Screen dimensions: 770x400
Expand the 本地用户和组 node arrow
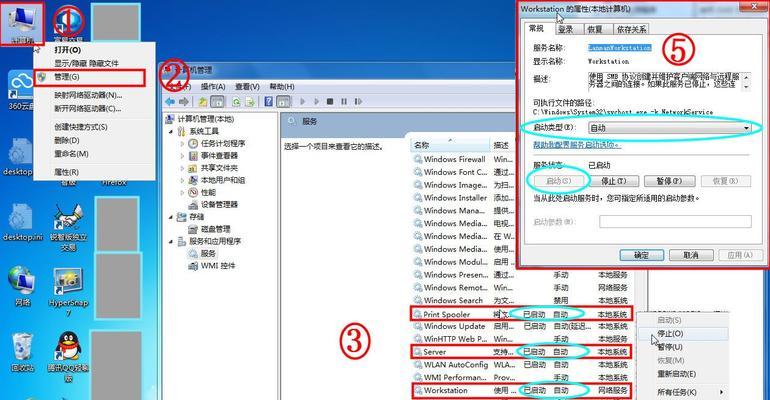pyautogui.click(x=182, y=181)
